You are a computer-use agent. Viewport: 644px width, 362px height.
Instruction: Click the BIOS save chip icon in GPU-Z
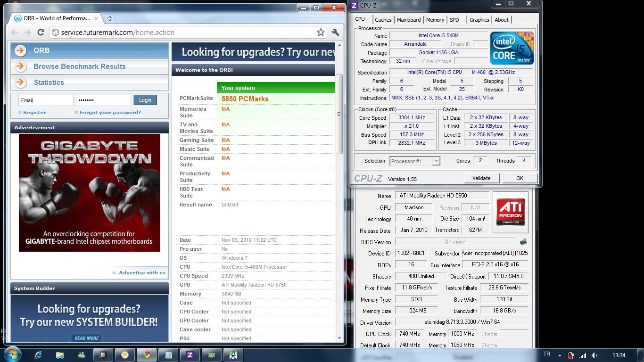523,242
